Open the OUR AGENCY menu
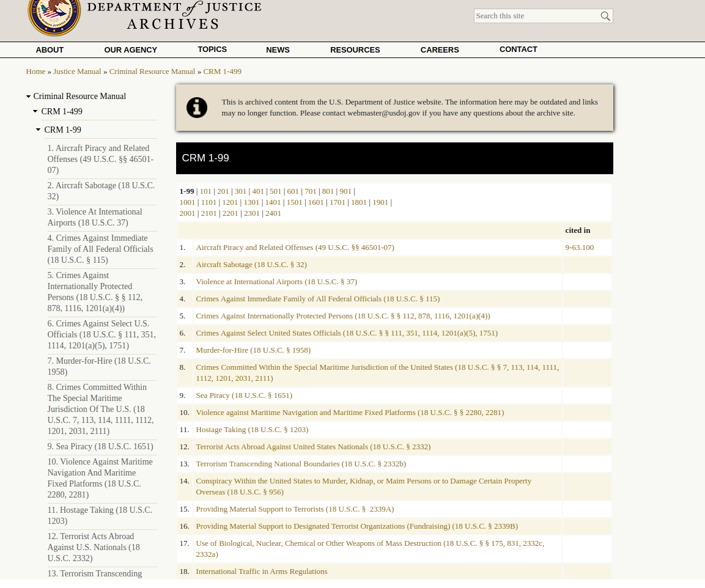The width and height of the screenshot is (705, 588). tap(130, 50)
